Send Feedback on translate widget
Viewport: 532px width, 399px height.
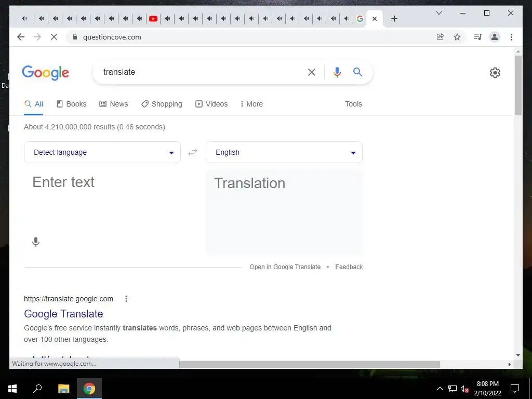(x=349, y=267)
